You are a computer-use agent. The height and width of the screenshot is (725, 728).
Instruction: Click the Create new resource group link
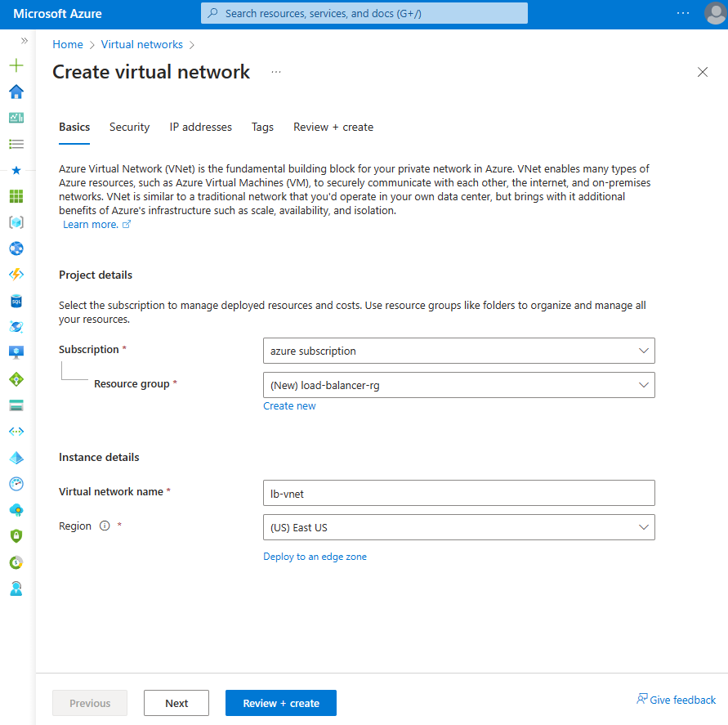click(289, 405)
